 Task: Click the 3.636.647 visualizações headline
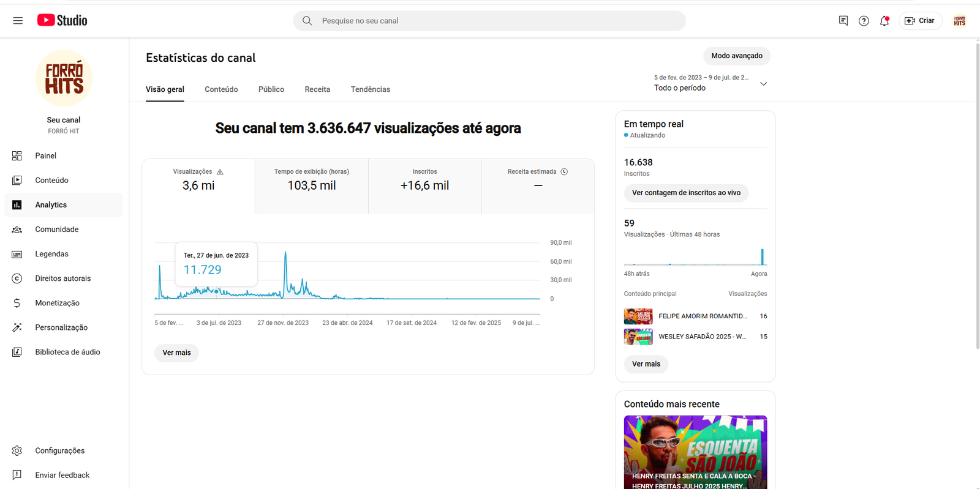(368, 129)
